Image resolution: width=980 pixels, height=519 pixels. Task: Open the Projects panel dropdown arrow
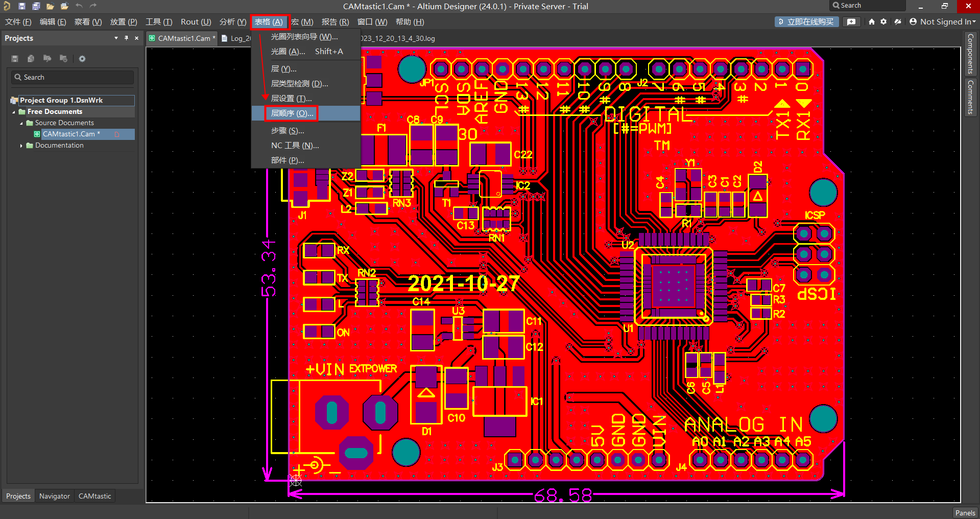point(116,38)
